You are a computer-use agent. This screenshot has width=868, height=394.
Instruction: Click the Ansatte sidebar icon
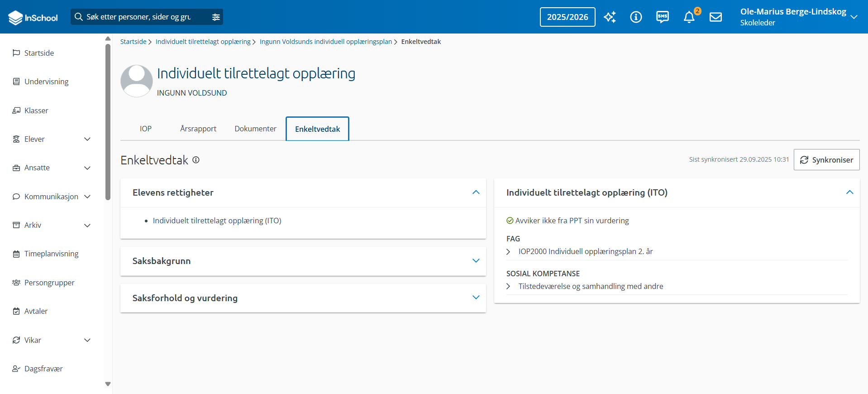point(16,168)
